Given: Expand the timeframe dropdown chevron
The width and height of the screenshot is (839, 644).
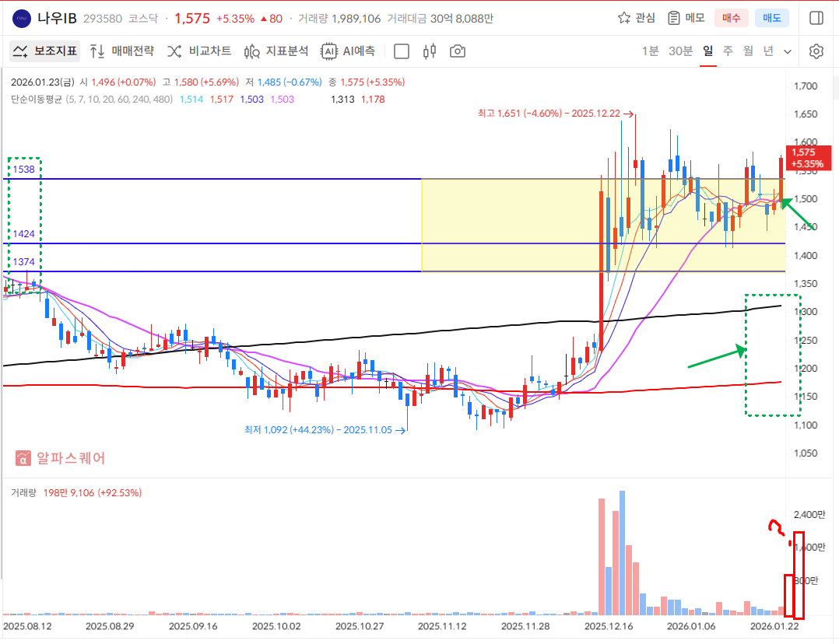Looking at the screenshot, I should click(x=788, y=51).
